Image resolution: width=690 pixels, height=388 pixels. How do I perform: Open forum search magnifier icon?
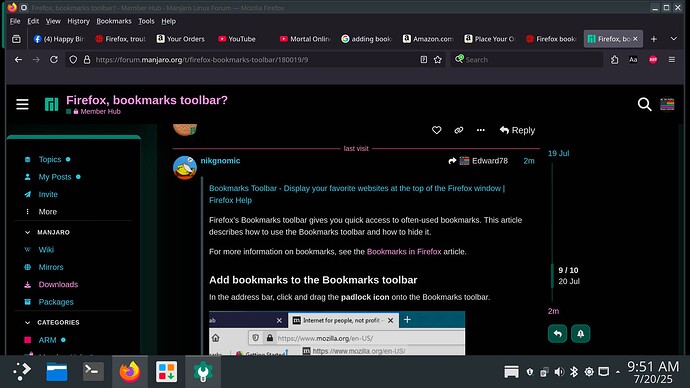pyautogui.click(x=644, y=104)
